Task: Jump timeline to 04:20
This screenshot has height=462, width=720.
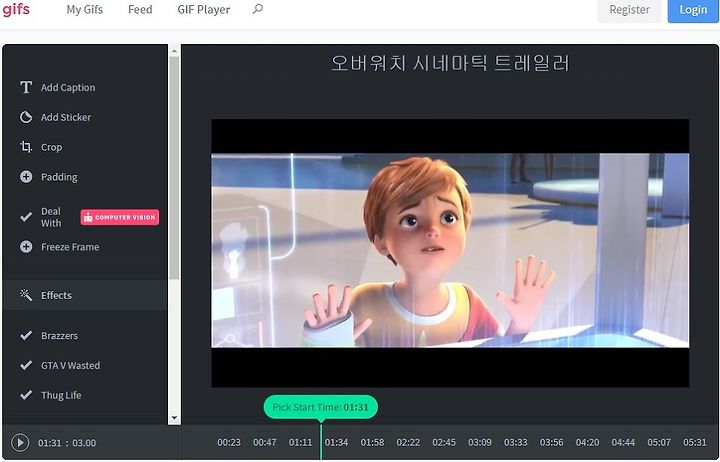Action: [x=587, y=443]
